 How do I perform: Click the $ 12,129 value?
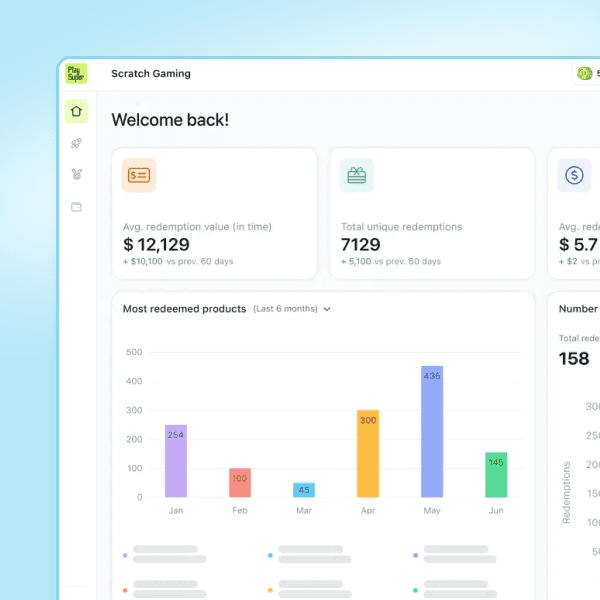[x=156, y=245]
